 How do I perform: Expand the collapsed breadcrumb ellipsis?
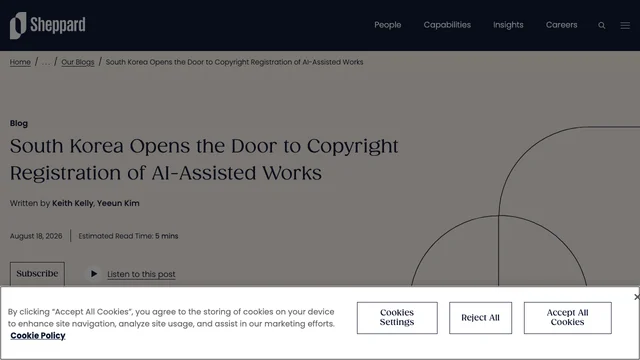tap(46, 62)
